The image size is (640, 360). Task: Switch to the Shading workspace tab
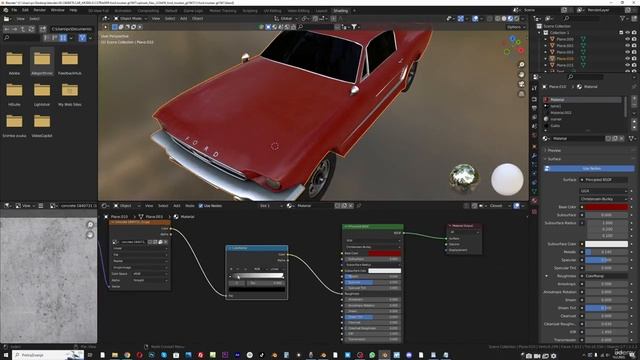click(340, 11)
